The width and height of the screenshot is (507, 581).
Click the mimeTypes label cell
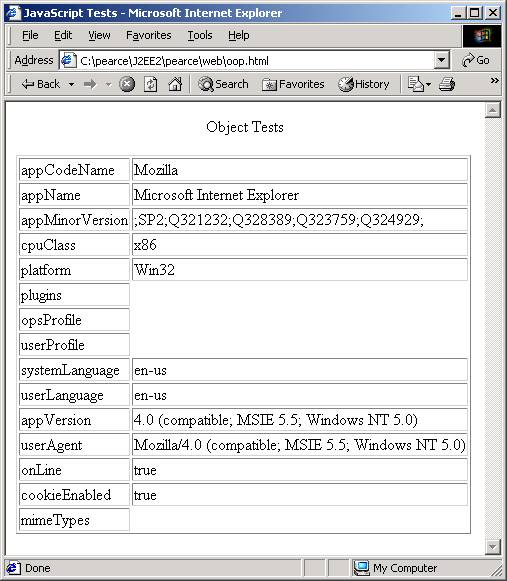tap(74, 520)
